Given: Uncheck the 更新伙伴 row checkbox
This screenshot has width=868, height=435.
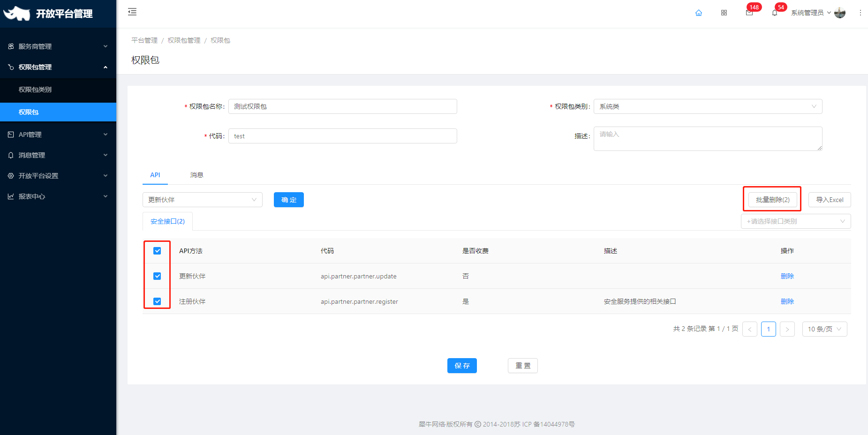Looking at the screenshot, I should [x=157, y=276].
